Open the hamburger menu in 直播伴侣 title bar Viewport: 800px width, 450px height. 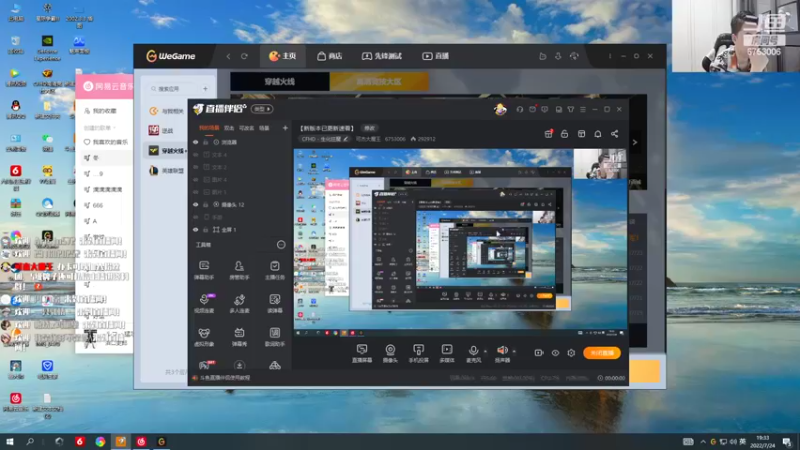tap(583, 109)
